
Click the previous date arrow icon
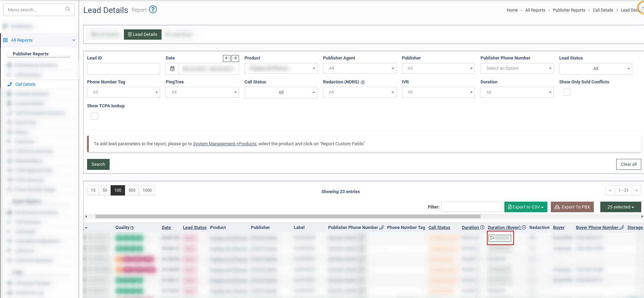[x=227, y=58]
